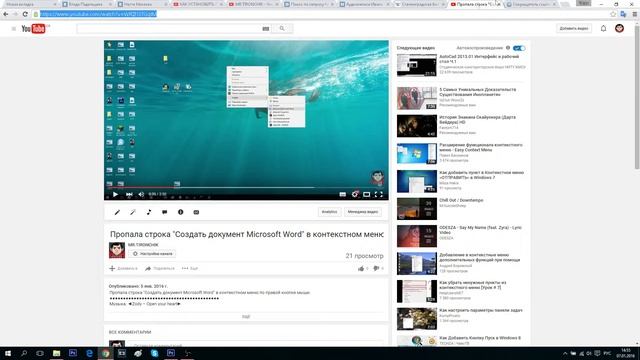Switch to the last browser tab at right
Screen dimensions: 640x360
531,4
